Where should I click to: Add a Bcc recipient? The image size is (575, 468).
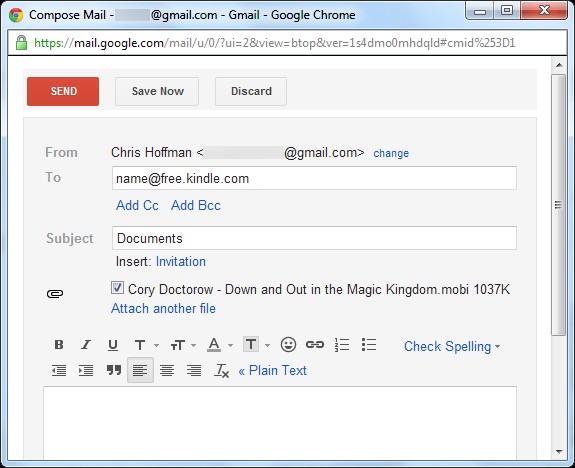click(196, 205)
